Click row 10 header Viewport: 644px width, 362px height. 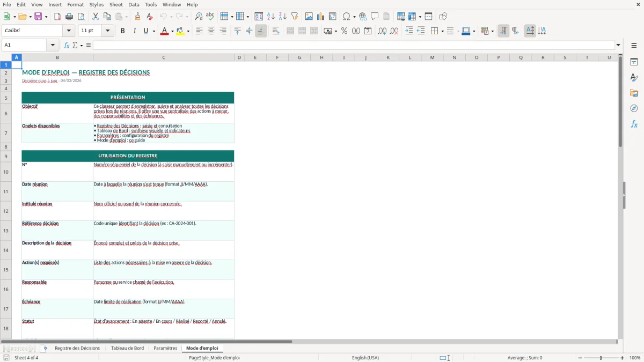(6, 172)
